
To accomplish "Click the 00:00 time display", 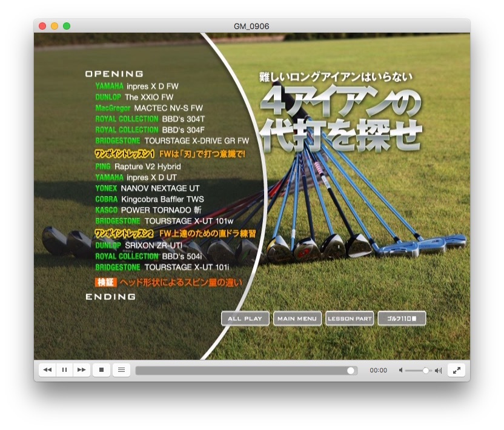I will point(378,371).
